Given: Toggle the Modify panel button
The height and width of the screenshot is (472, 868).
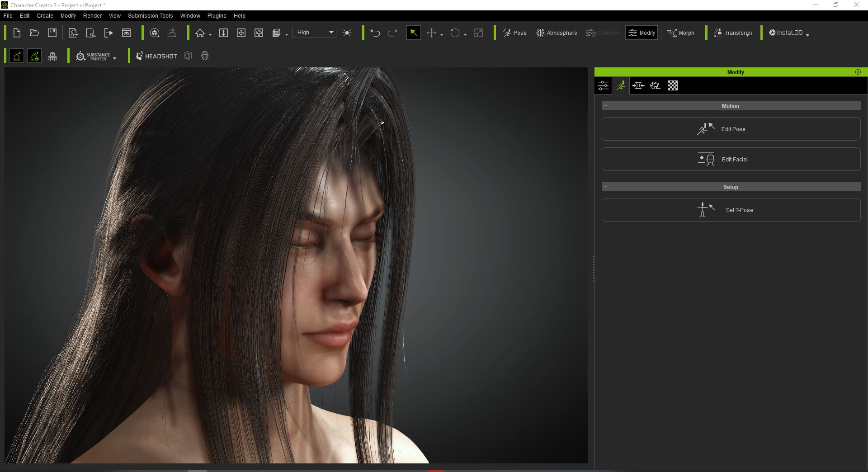Looking at the screenshot, I should [642, 33].
